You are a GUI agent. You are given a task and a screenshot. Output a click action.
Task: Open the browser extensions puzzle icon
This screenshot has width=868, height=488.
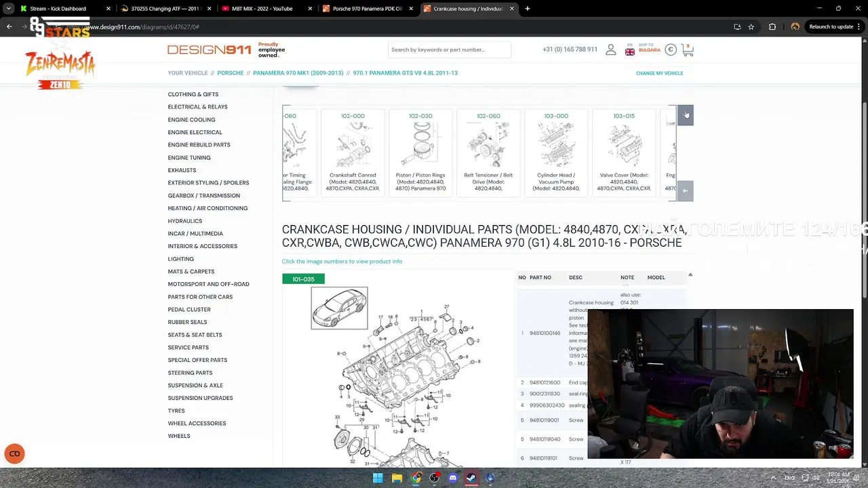click(x=772, y=26)
